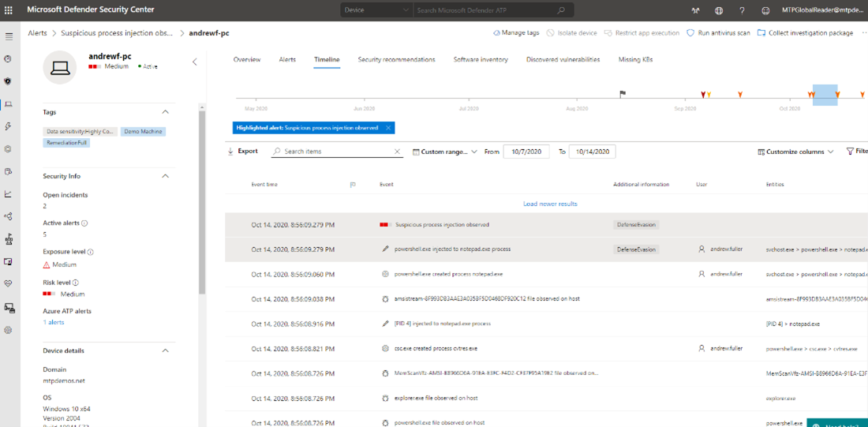Open more actions ellipsis in action bar
This screenshot has height=427, width=868.
[x=864, y=33]
